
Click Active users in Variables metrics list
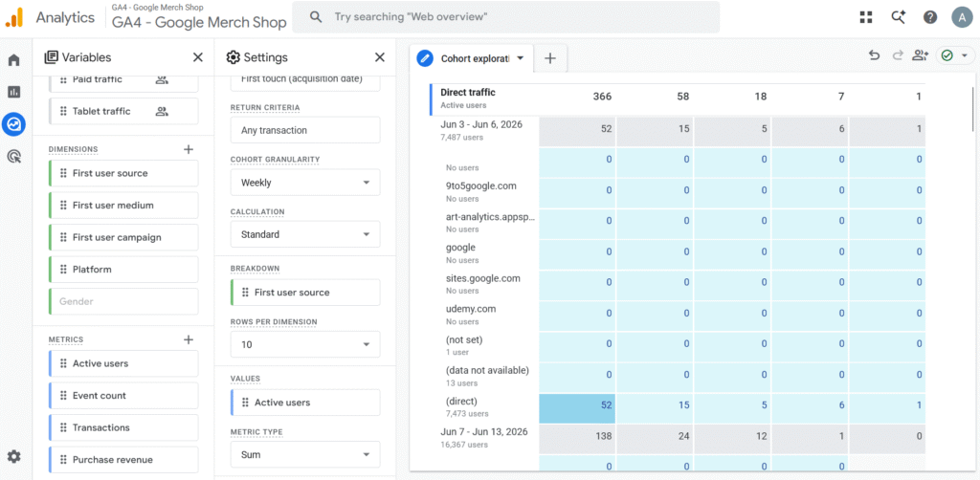click(x=123, y=363)
